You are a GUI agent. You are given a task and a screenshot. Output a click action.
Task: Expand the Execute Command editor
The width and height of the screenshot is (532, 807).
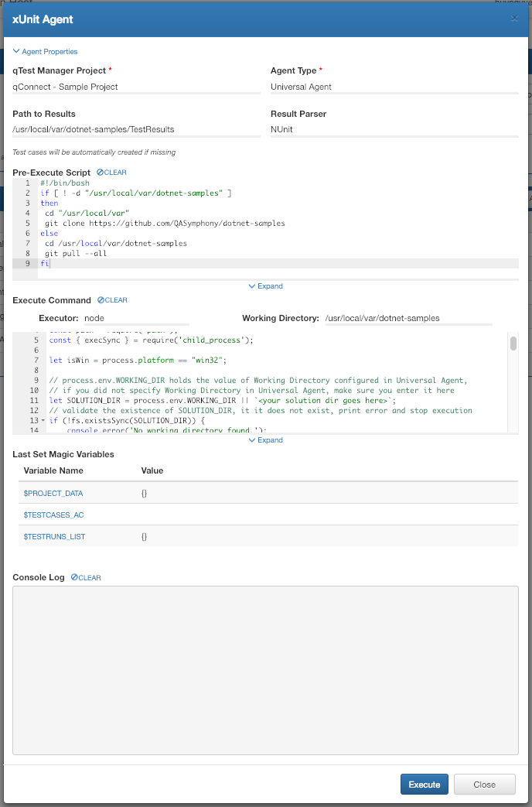265,440
